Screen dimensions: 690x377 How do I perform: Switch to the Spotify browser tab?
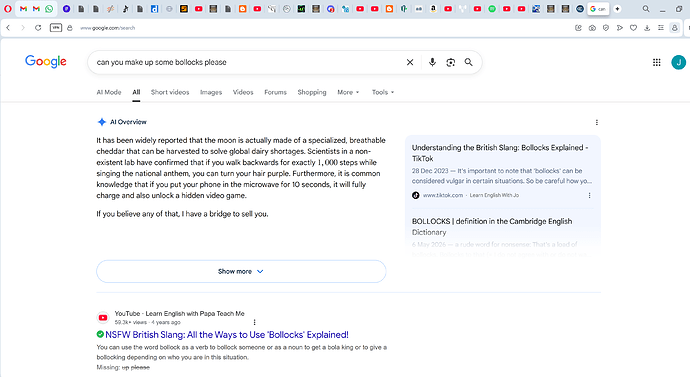point(492,9)
